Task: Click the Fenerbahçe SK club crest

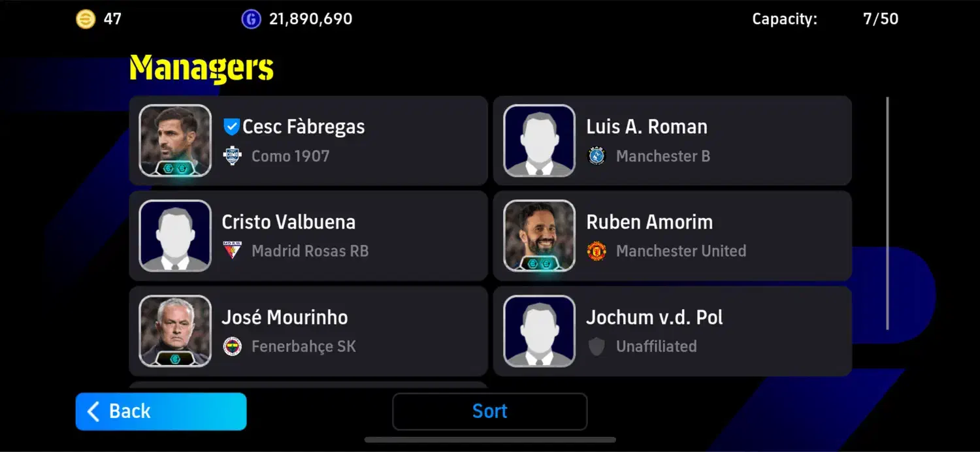Action: (233, 346)
